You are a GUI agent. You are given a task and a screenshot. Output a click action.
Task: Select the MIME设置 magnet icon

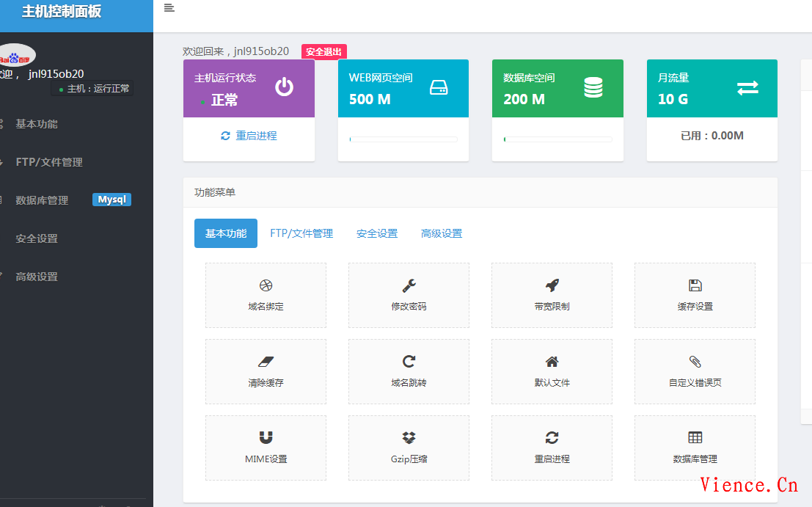pos(266,438)
